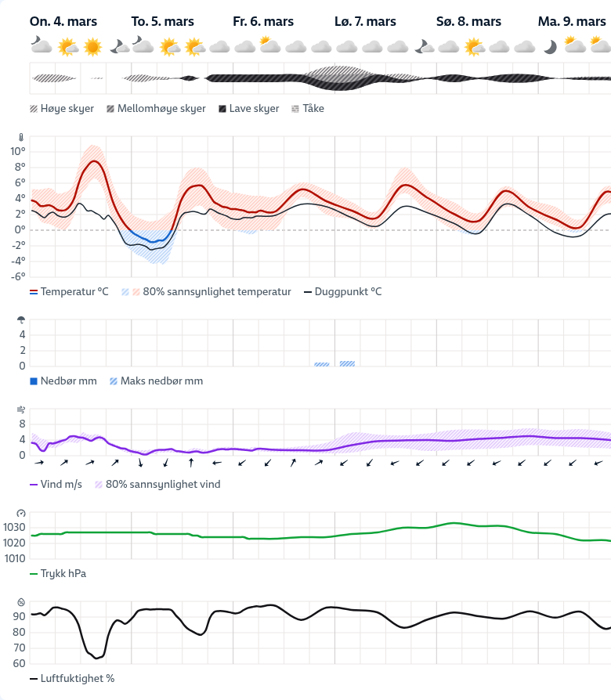This screenshot has height=700, width=611.
Task: Select the Fr. 6. mars day header
Action: [263, 22]
